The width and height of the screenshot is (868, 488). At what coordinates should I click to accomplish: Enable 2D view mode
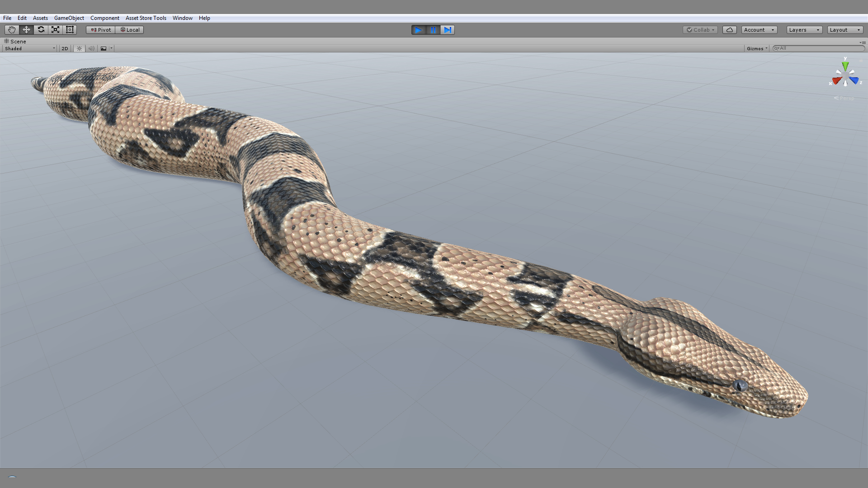pyautogui.click(x=65, y=48)
